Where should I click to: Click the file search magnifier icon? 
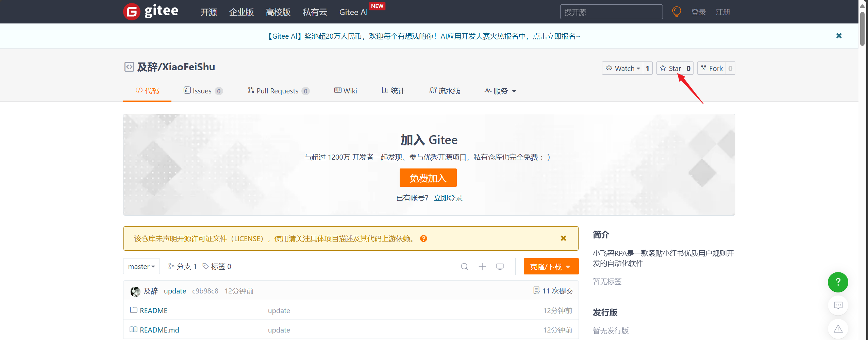[x=465, y=267]
